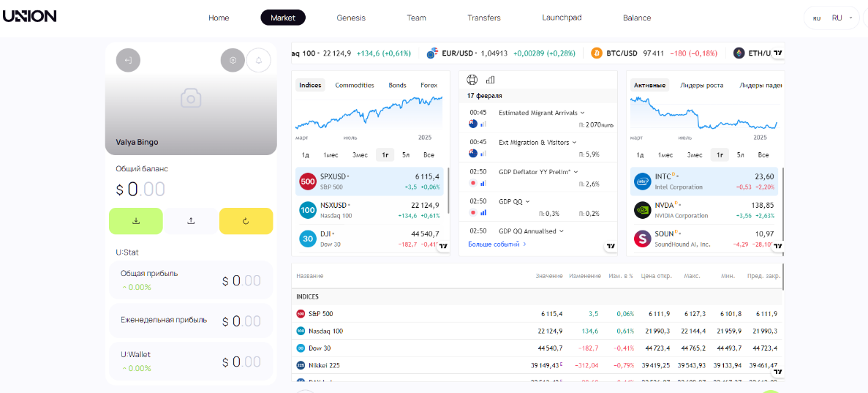Select SPXUSD S&P 500 row

coord(369,181)
